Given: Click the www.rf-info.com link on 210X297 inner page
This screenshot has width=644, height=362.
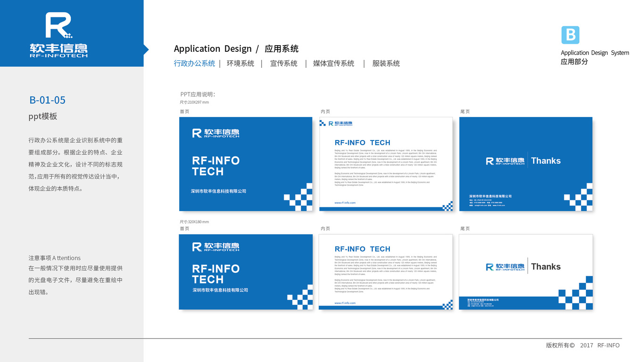Looking at the screenshot, I should [x=345, y=203].
